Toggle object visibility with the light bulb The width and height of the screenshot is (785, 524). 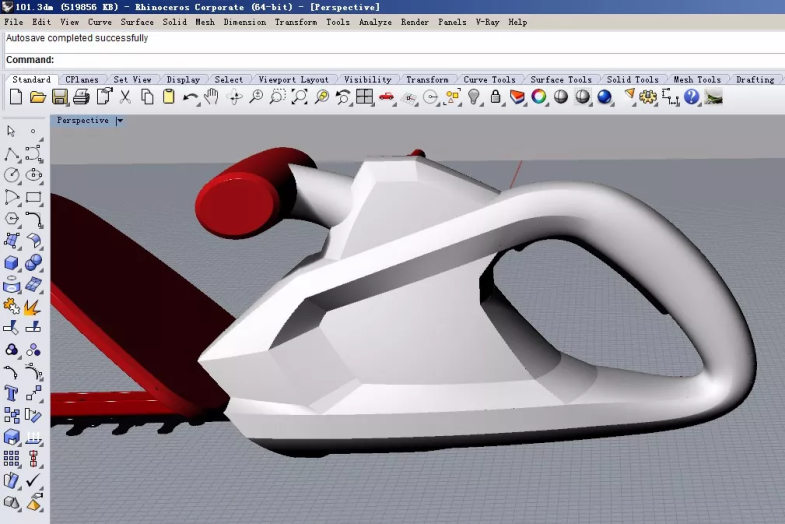(474, 97)
